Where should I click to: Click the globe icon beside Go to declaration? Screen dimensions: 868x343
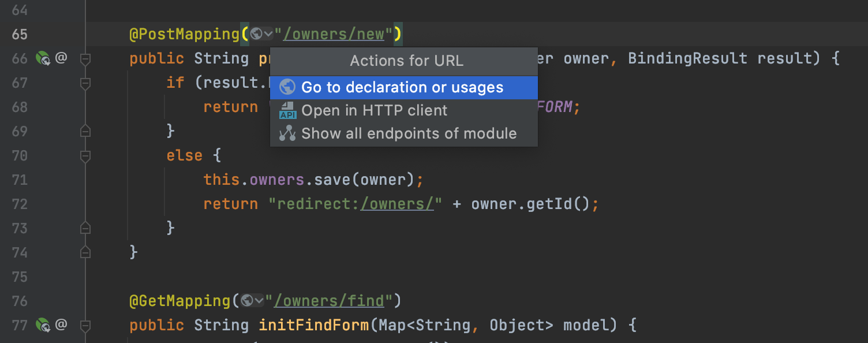287,87
